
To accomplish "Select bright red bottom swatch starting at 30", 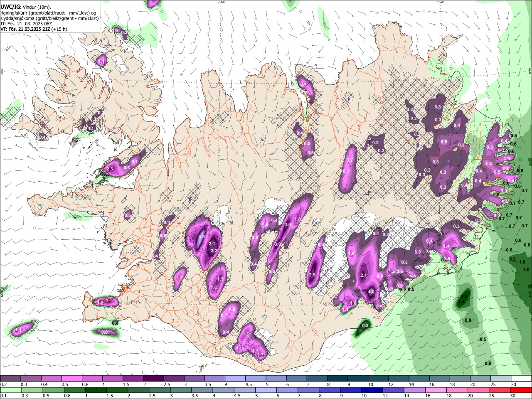I will coord(521,390).
